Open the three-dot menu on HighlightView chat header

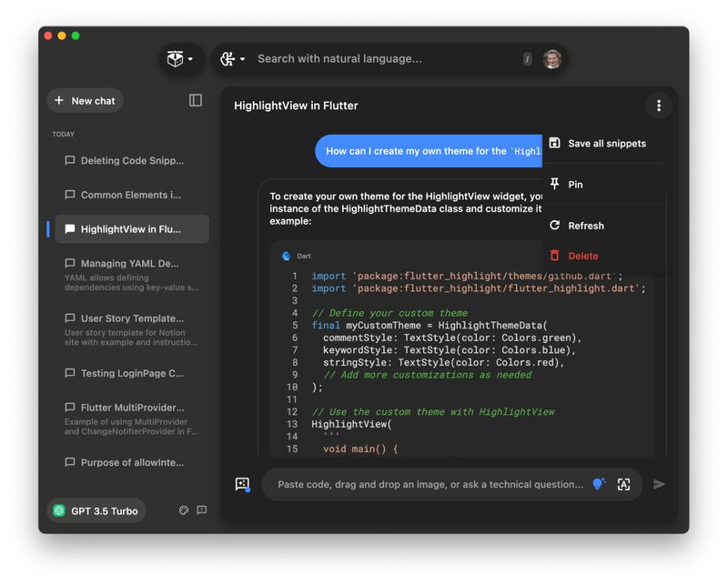(x=659, y=106)
